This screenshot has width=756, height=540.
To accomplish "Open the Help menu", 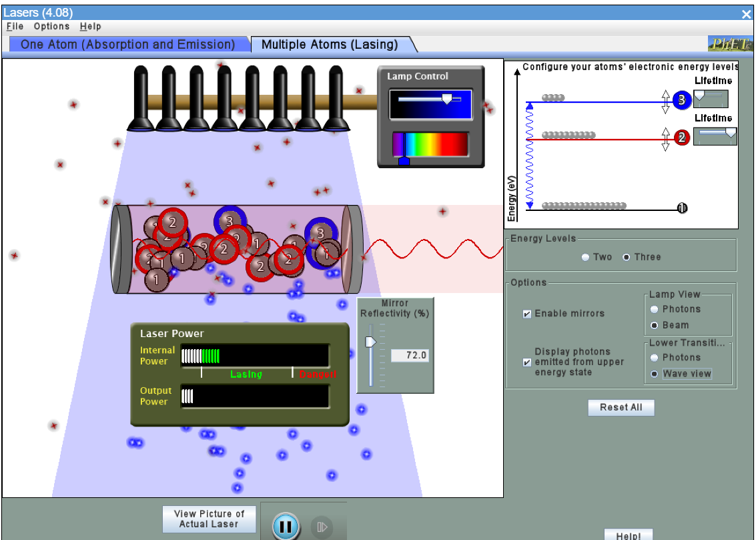I will (x=91, y=27).
